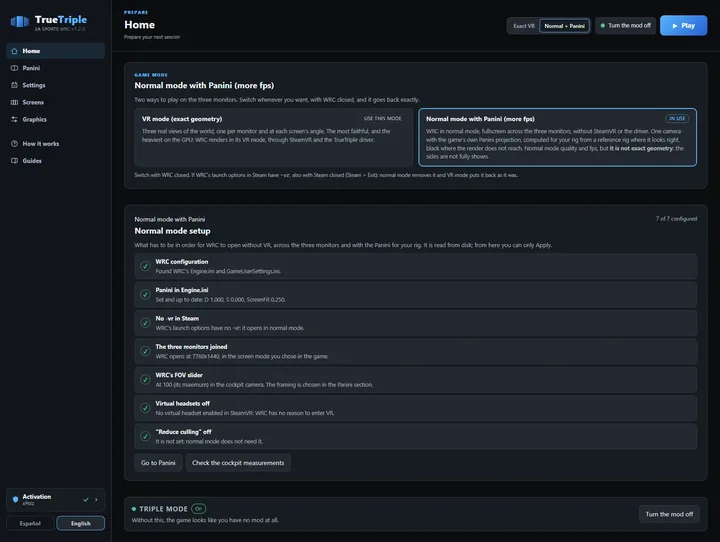Click the GAME MODE label
The height and width of the screenshot is (542, 720).
coord(151,75)
